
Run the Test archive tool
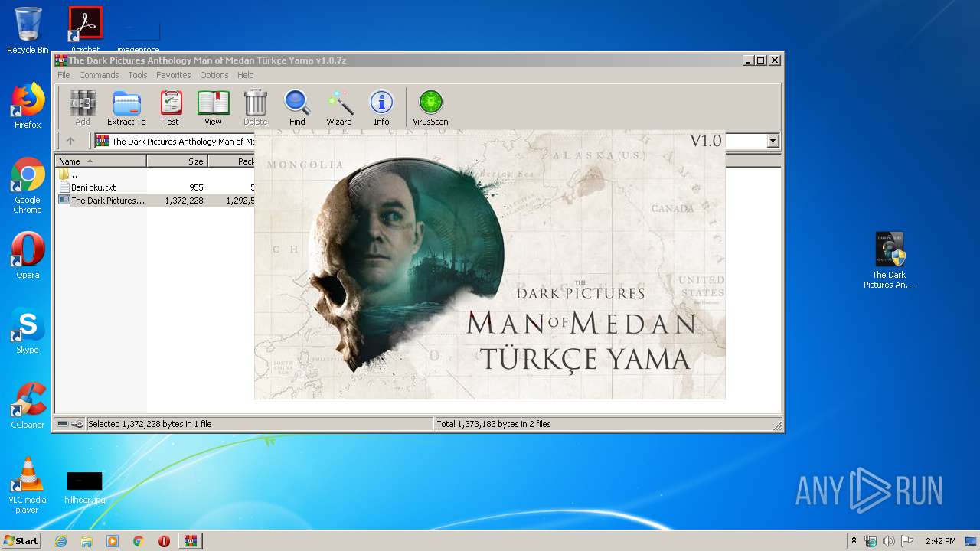point(171,107)
